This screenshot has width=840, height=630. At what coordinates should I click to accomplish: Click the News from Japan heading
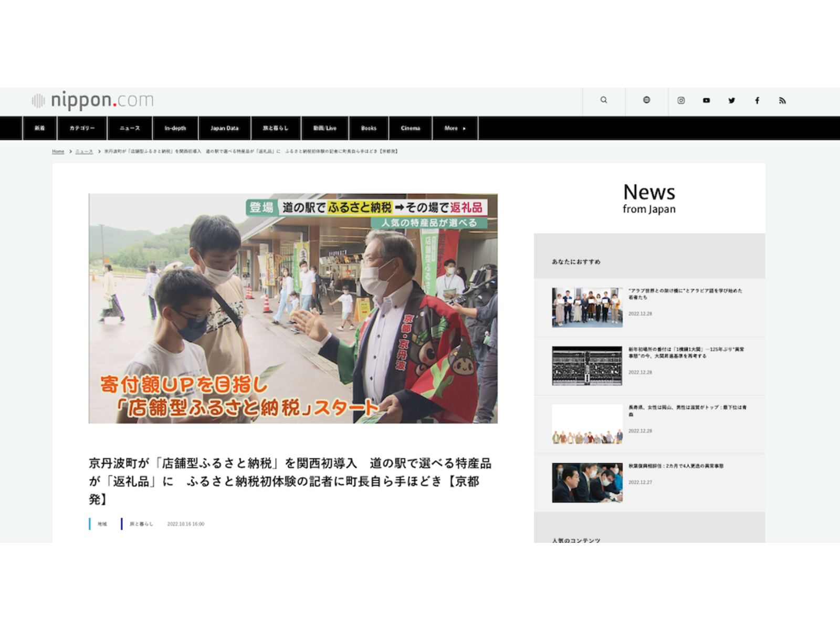[x=649, y=198]
